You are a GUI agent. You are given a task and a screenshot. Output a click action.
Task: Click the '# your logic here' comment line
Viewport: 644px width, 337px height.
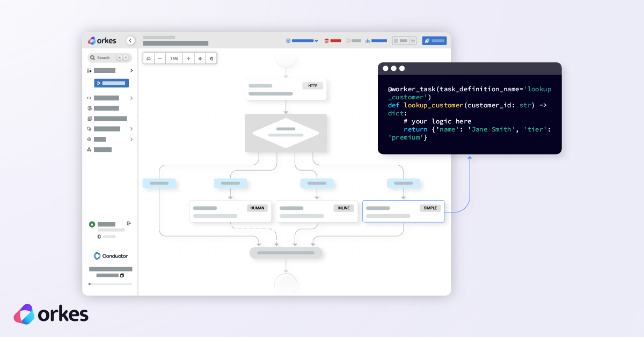pyautogui.click(x=437, y=121)
